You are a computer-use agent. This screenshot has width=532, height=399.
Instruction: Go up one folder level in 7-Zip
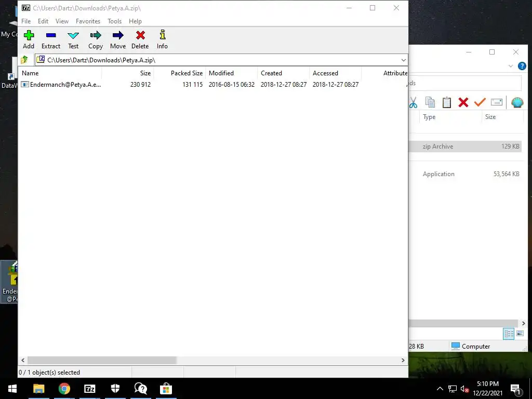point(24,60)
